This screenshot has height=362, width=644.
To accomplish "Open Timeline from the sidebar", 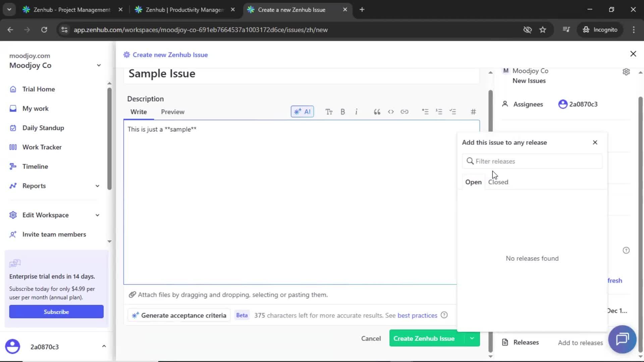I will 35,166.
